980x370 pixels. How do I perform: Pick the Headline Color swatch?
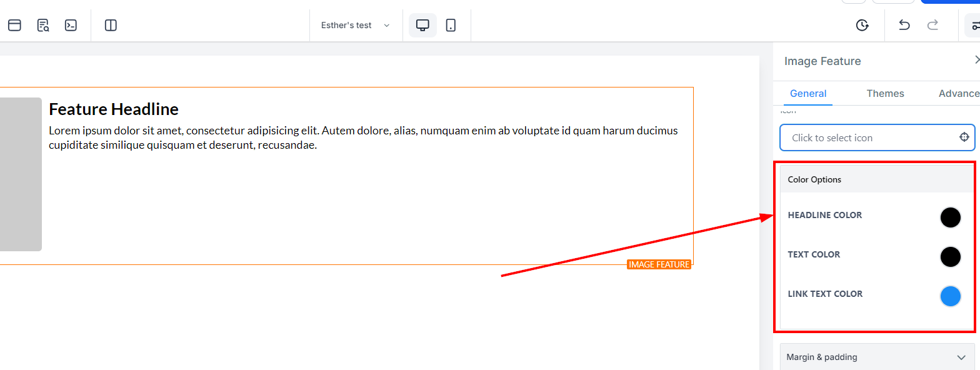(x=950, y=217)
